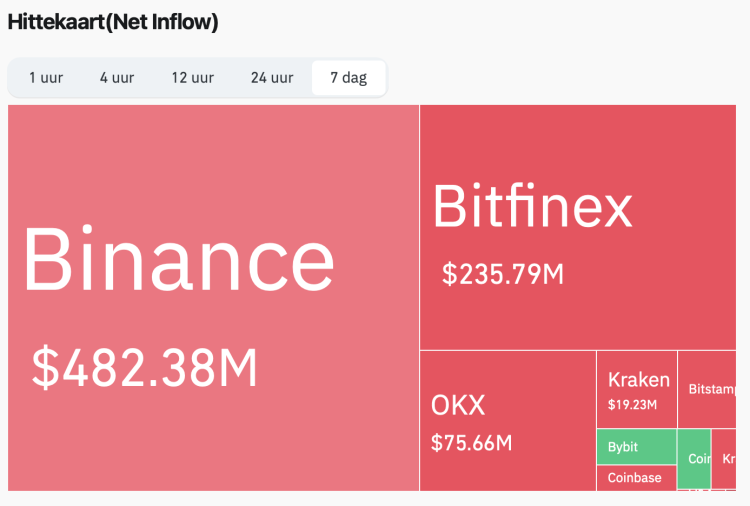Image resolution: width=750 pixels, height=506 pixels.
Task: Click the Binance name label
Action: [x=178, y=259]
